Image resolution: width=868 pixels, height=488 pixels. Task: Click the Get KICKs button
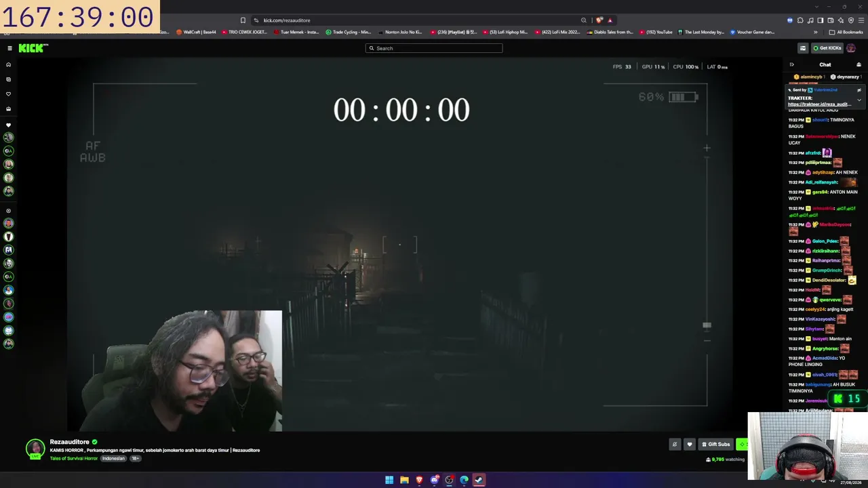[x=826, y=48]
